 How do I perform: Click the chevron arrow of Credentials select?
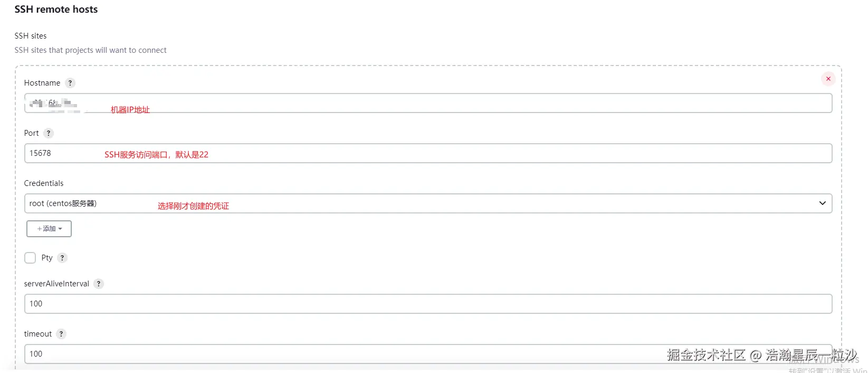(822, 203)
